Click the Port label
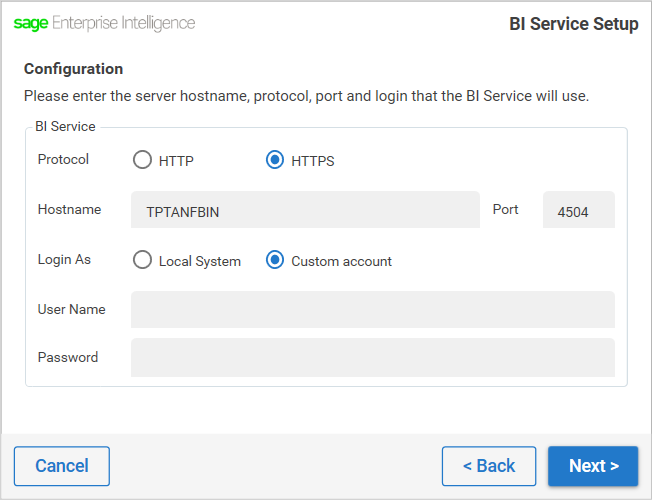Image resolution: width=652 pixels, height=500 pixels. (x=506, y=209)
